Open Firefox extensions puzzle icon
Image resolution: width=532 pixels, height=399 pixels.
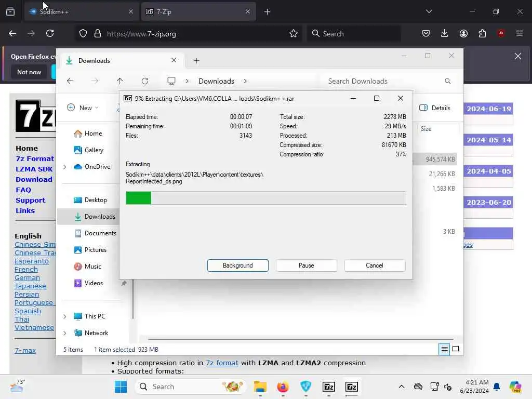[482, 33]
